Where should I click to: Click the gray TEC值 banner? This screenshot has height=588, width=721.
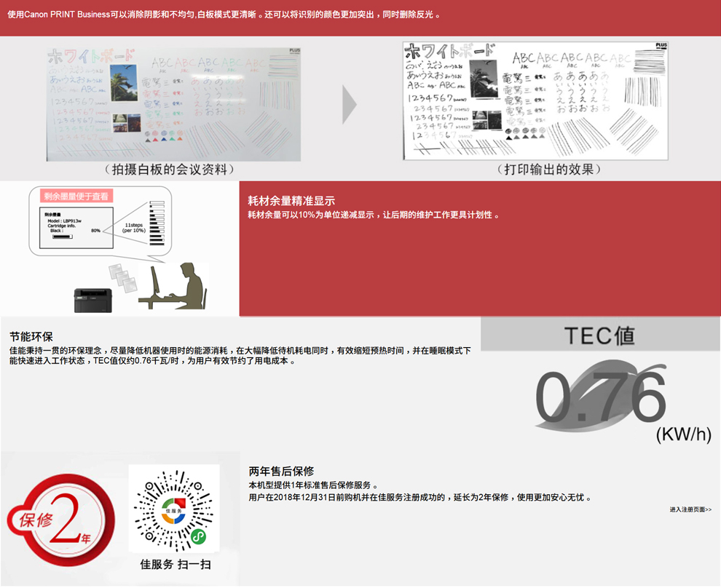point(599,335)
